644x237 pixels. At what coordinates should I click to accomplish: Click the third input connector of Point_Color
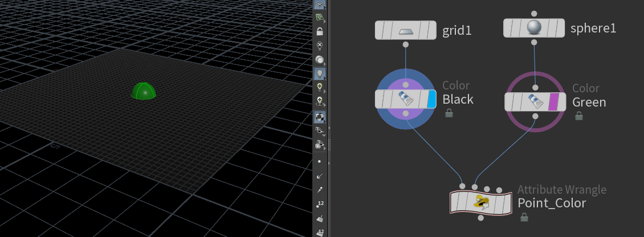487,189
